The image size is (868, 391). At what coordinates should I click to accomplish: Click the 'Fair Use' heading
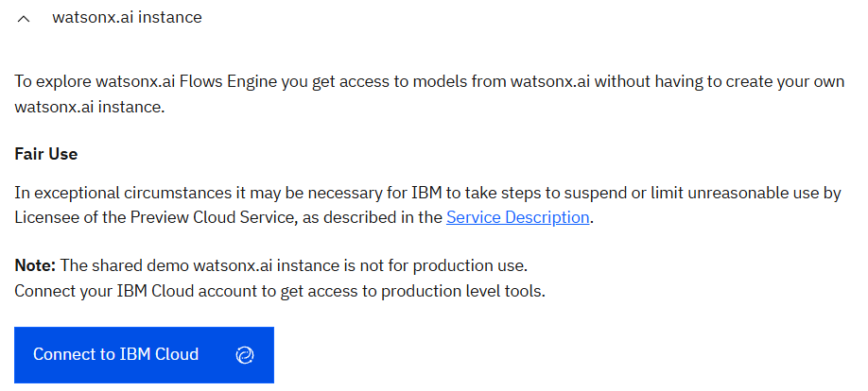click(x=45, y=153)
